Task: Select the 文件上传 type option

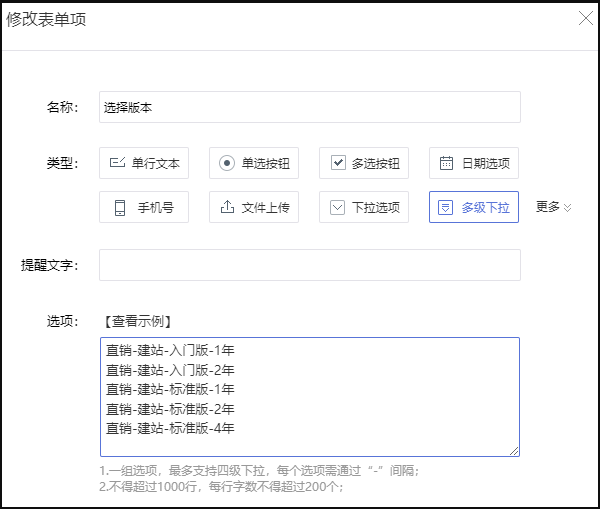Action: pyautogui.click(x=254, y=207)
